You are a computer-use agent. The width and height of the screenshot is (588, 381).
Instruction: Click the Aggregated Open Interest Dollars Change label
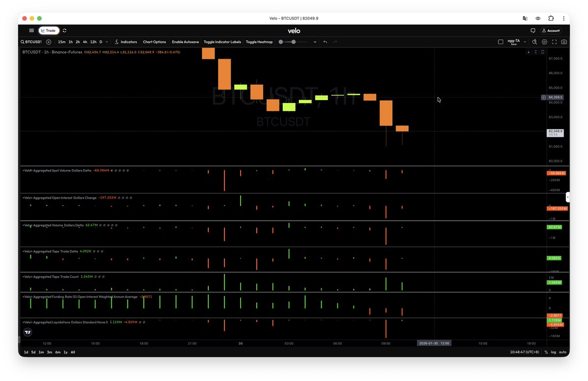coord(59,198)
